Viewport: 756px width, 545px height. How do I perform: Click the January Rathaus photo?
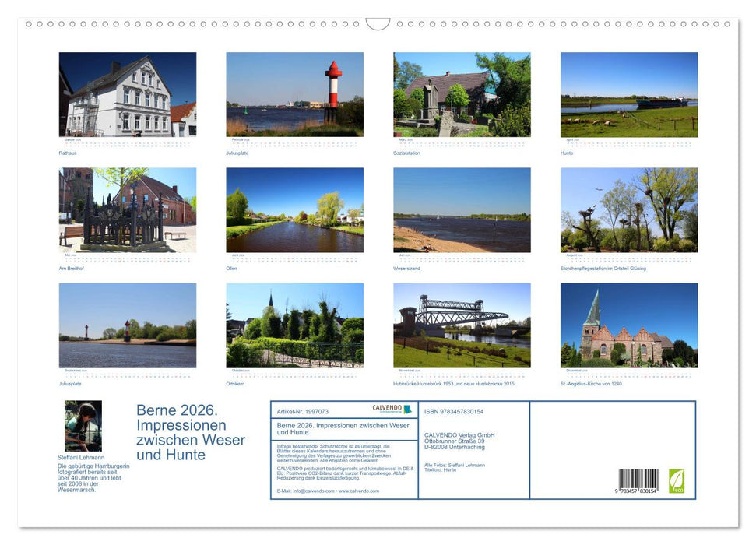click(x=126, y=93)
